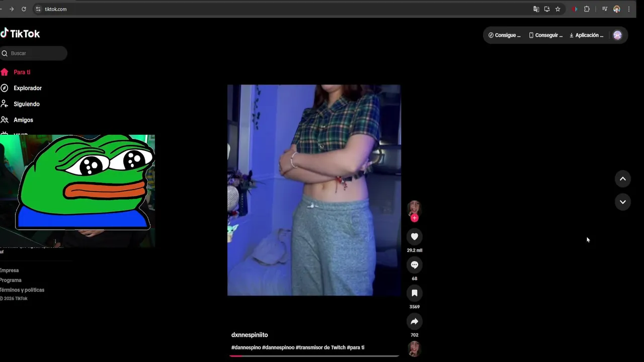Bookmark this page with the star icon
The height and width of the screenshot is (362, 644).
click(x=557, y=9)
